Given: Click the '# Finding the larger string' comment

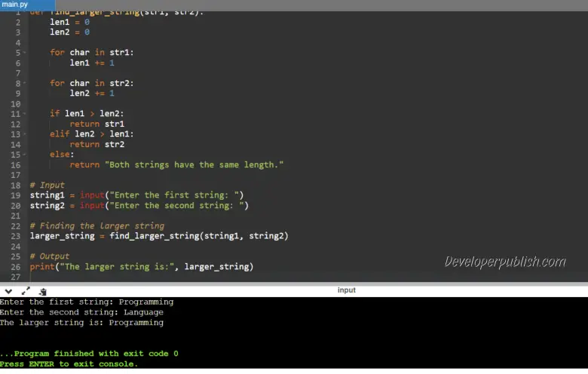Looking at the screenshot, I should pos(96,225).
